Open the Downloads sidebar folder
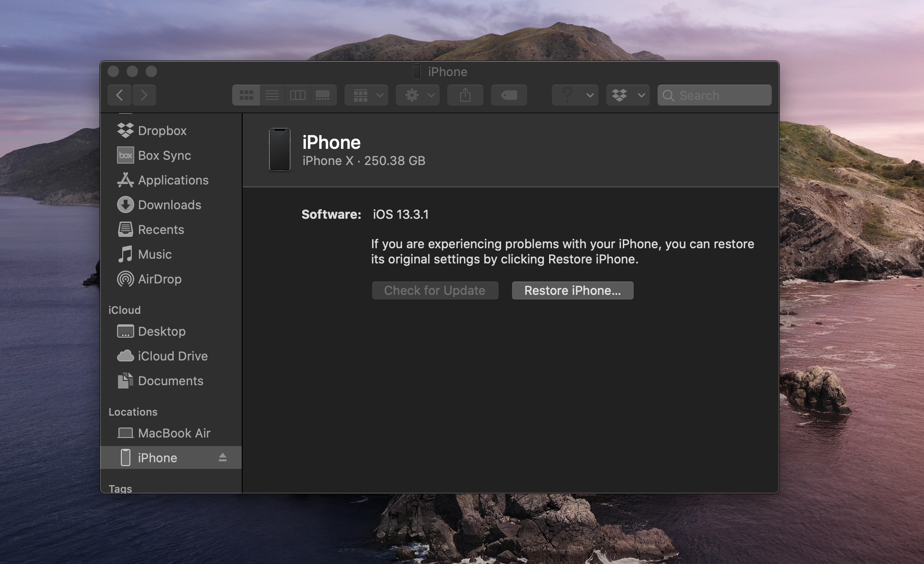The width and height of the screenshot is (924, 564). [169, 205]
